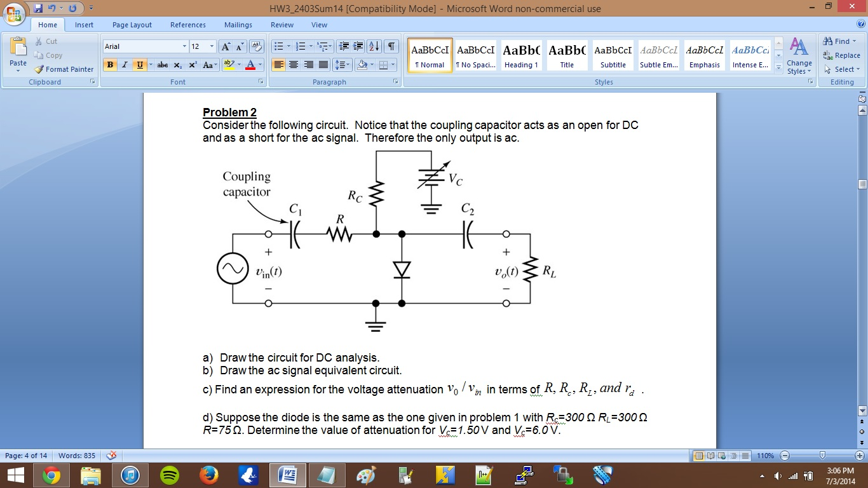
Task: Zoom in with the plus button
Action: tap(860, 456)
